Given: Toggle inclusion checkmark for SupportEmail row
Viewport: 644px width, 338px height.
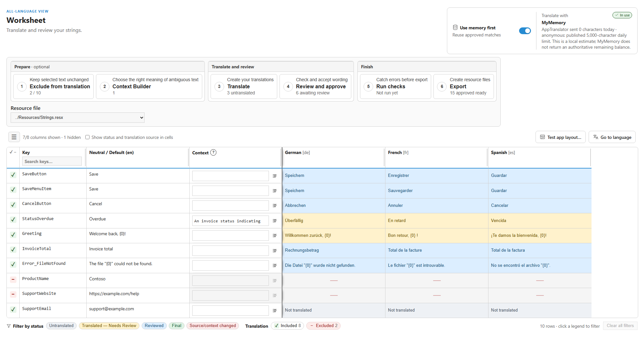Looking at the screenshot, I should pos(13,309).
